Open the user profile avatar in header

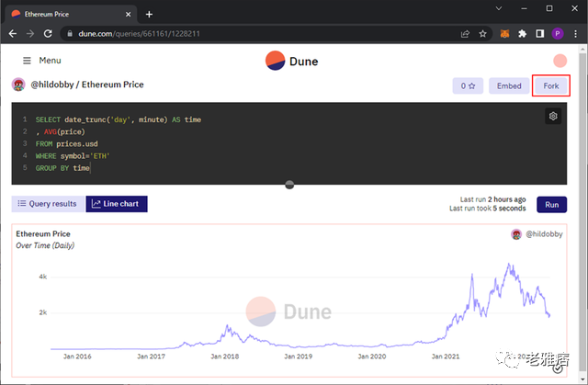coord(560,61)
